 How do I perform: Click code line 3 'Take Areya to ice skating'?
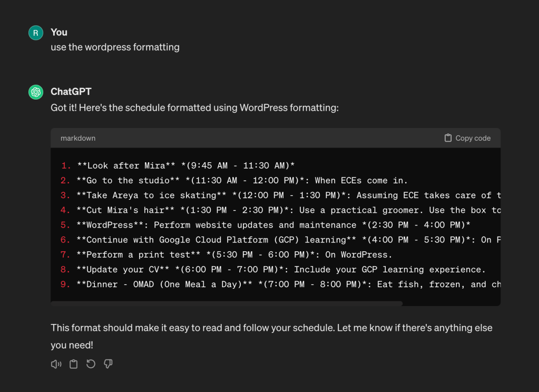[x=280, y=195]
